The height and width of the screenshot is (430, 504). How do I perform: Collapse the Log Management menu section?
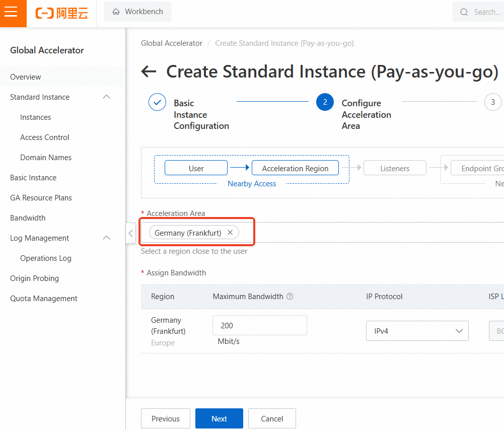pos(106,238)
